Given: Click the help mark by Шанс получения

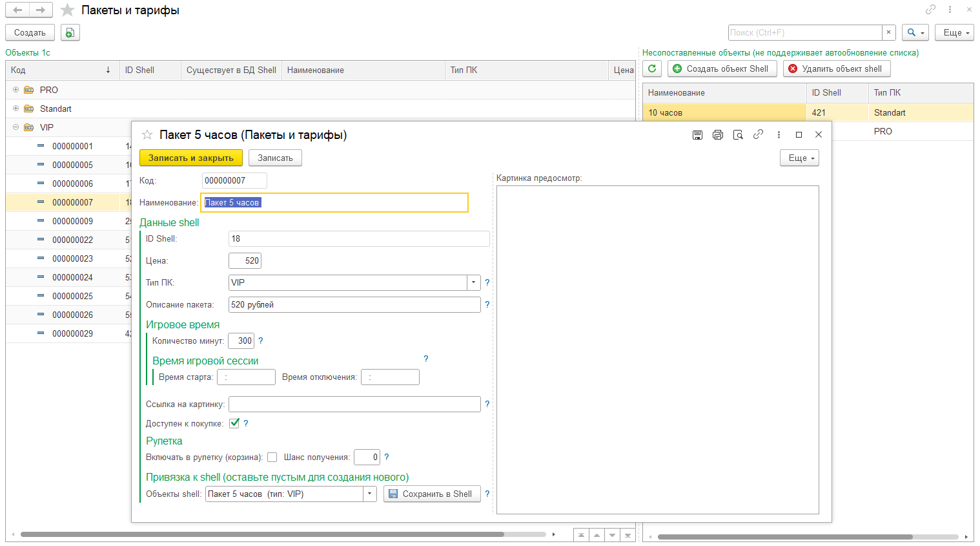Looking at the screenshot, I should (x=387, y=457).
